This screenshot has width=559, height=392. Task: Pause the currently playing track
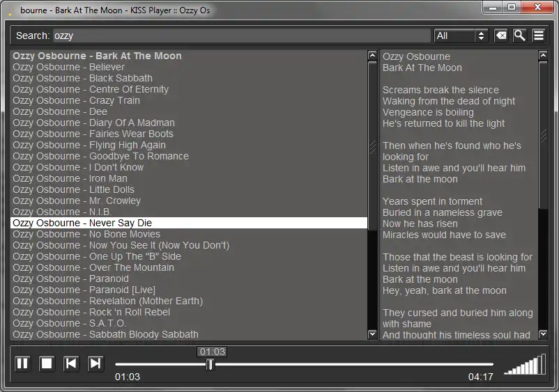[x=22, y=363]
